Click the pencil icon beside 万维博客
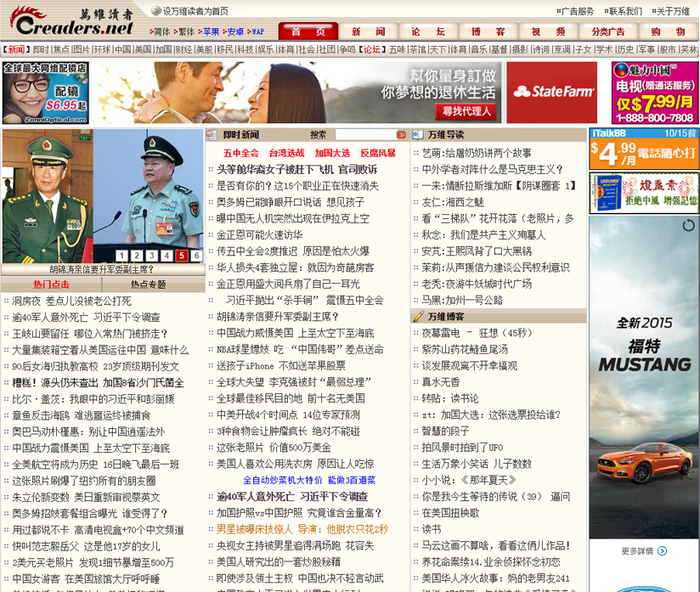 click(418, 317)
